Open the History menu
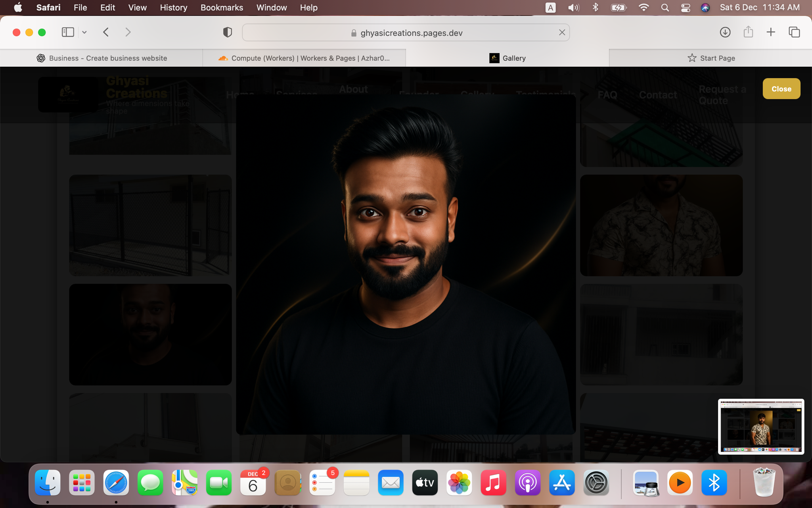 coord(173,8)
